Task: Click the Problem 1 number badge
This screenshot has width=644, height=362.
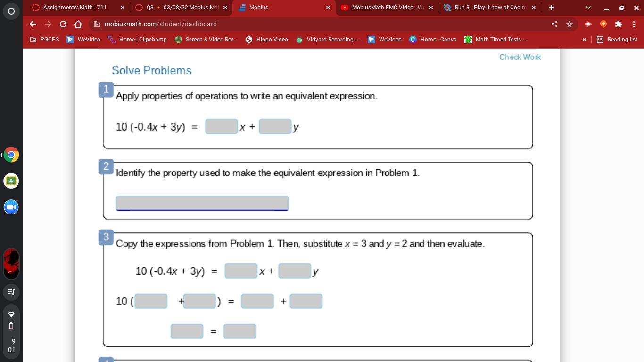Action: pyautogui.click(x=106, y=90)
